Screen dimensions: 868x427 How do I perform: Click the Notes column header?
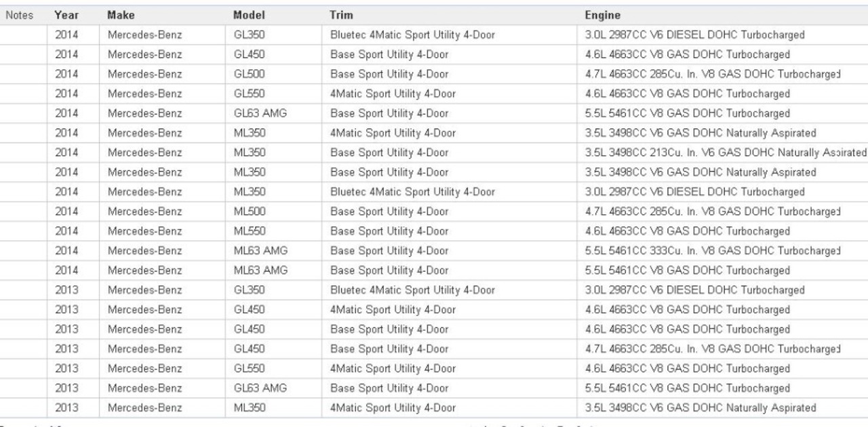click(24, 14)
